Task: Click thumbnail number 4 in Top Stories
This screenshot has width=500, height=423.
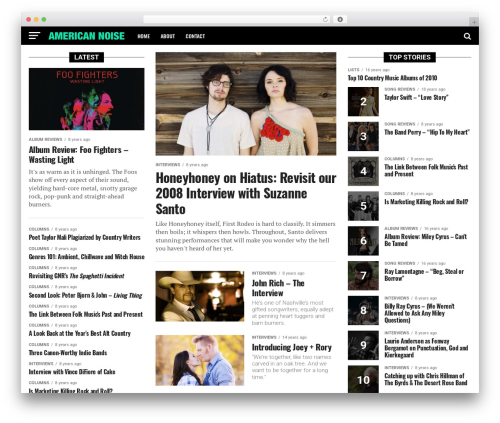Action: 363,171
